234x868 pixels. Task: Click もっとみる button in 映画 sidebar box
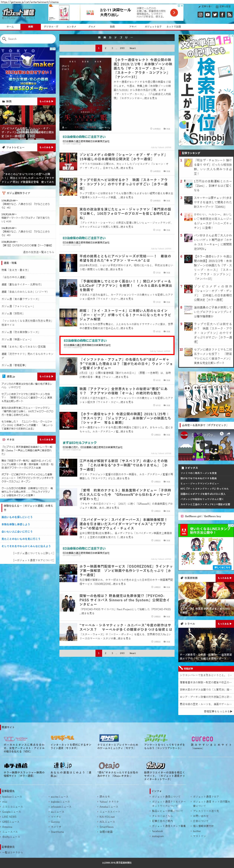coord(46,101)
